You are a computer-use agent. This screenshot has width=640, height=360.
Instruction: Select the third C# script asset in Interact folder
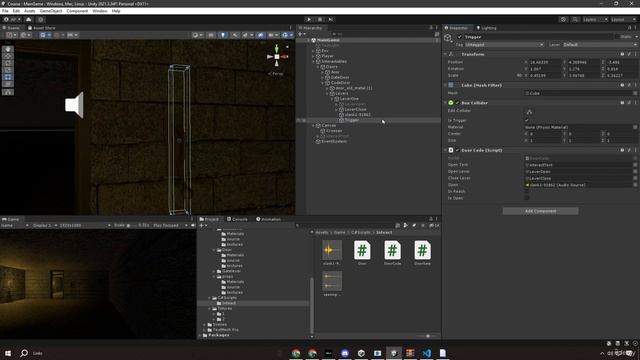pyautogui.click(x=422, y=251)
